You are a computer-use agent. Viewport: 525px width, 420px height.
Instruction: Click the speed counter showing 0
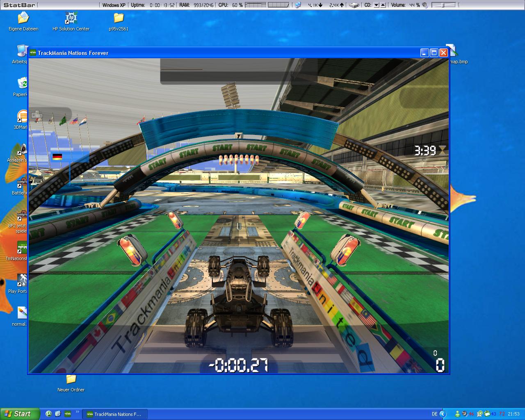click(x=440, y=365)
